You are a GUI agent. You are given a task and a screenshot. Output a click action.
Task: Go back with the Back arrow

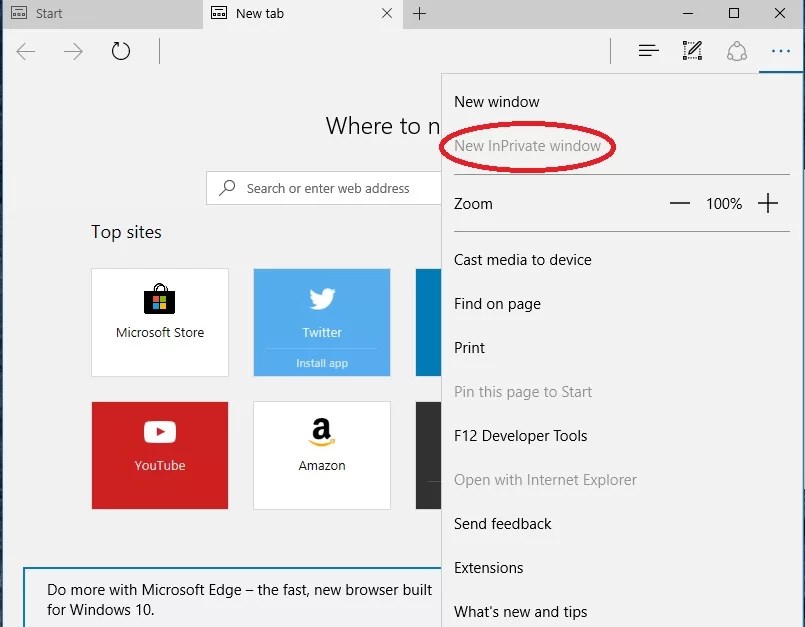click(26, 51)
